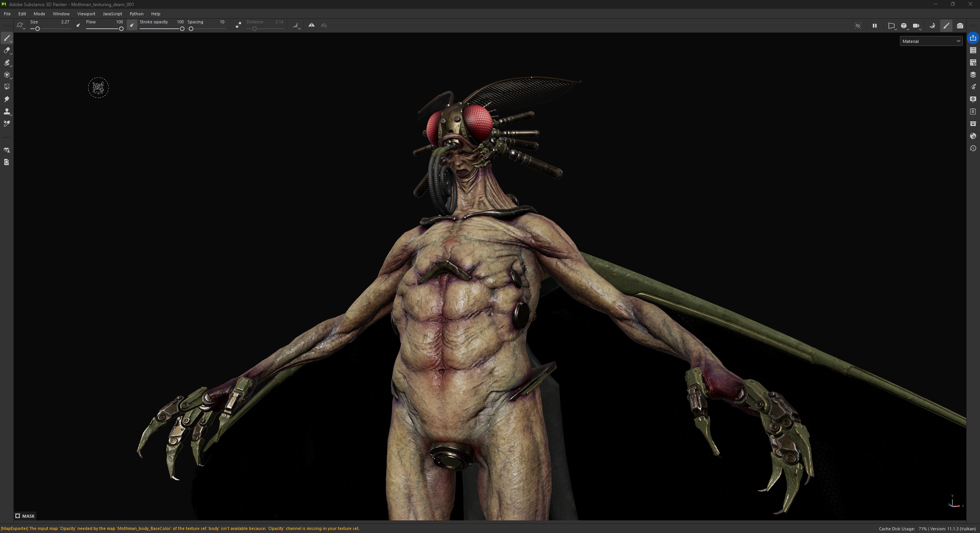
Task: Open the History panel icon
Action: pos(973,148)
